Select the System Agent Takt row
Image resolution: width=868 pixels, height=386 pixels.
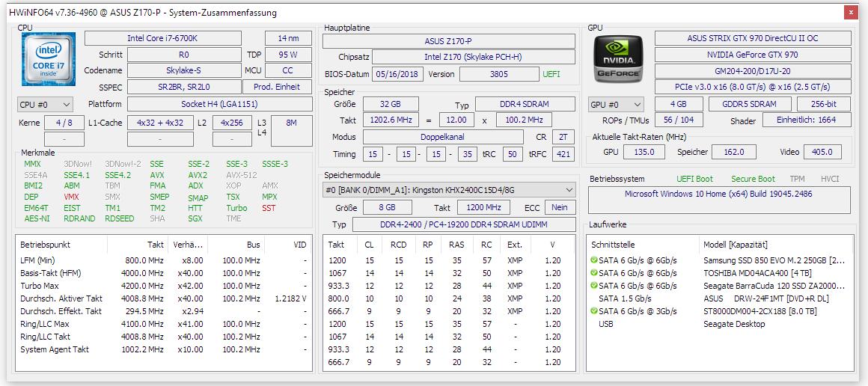(164, 349)
